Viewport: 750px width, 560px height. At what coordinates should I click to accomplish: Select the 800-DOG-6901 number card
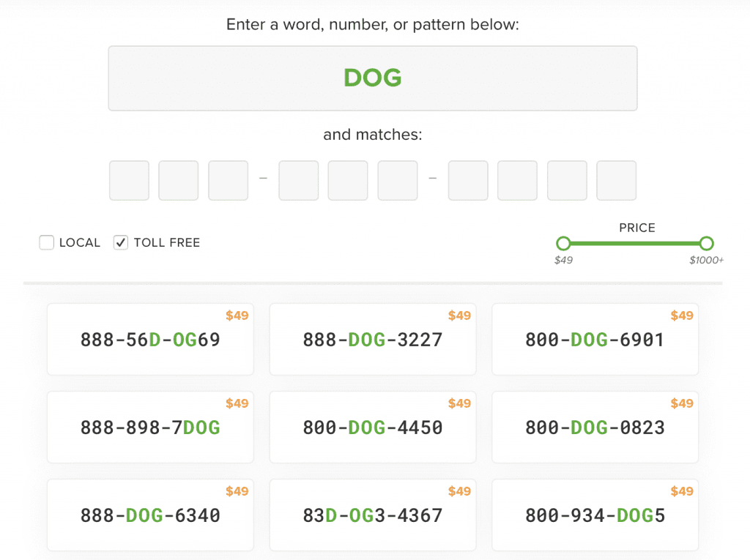[x=595, y=339]
